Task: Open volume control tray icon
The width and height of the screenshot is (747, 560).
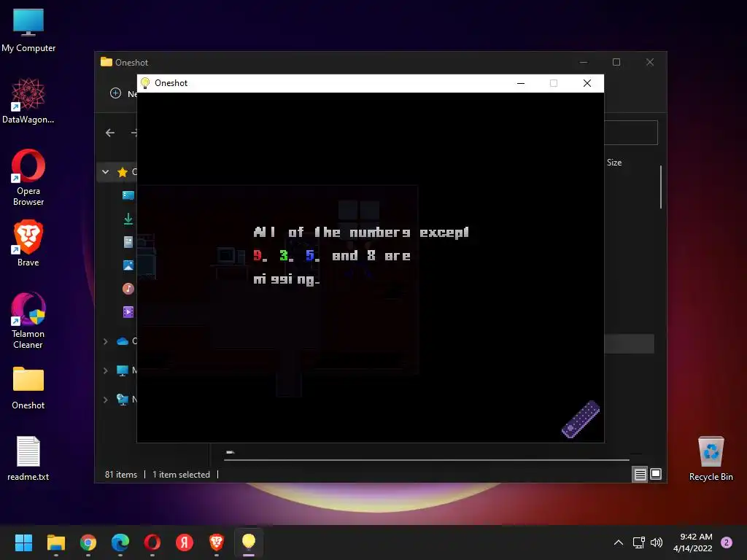Action: [x=657, y=542]
